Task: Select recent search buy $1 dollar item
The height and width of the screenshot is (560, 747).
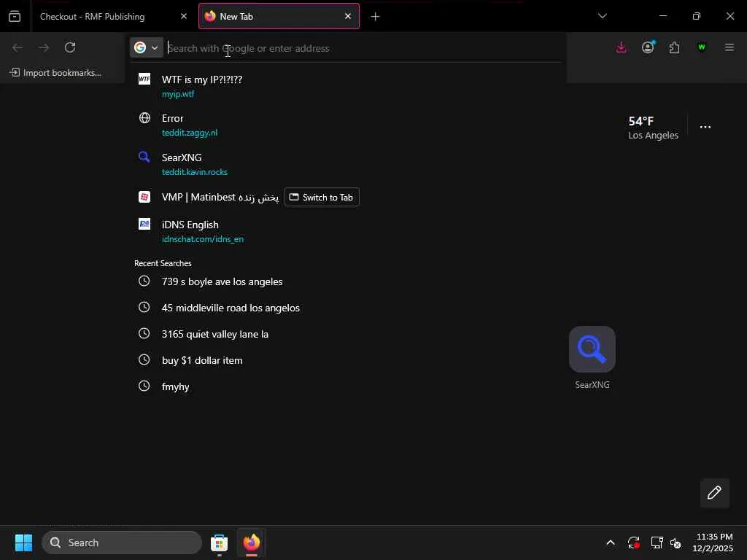Action: point(347,360)
